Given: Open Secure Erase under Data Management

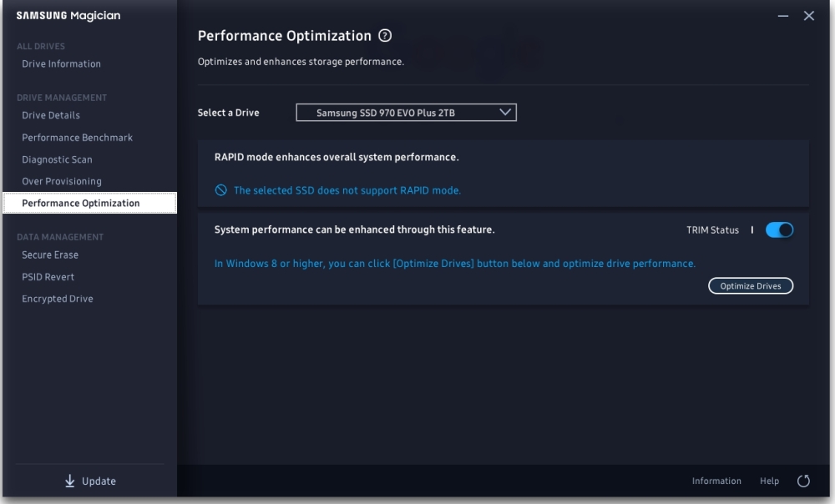Looking at the screenshot, I should pyautogui.click(x=50, y=255).
